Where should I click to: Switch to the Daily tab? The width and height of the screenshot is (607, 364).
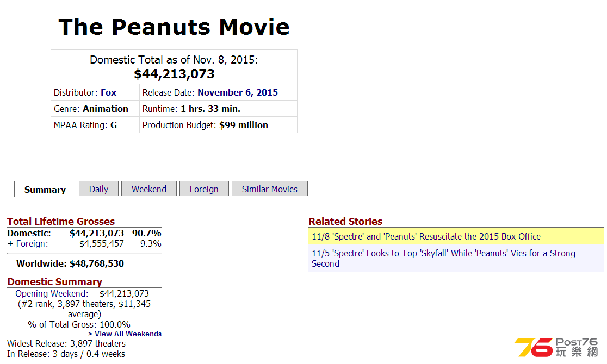(x=98, y=189)
